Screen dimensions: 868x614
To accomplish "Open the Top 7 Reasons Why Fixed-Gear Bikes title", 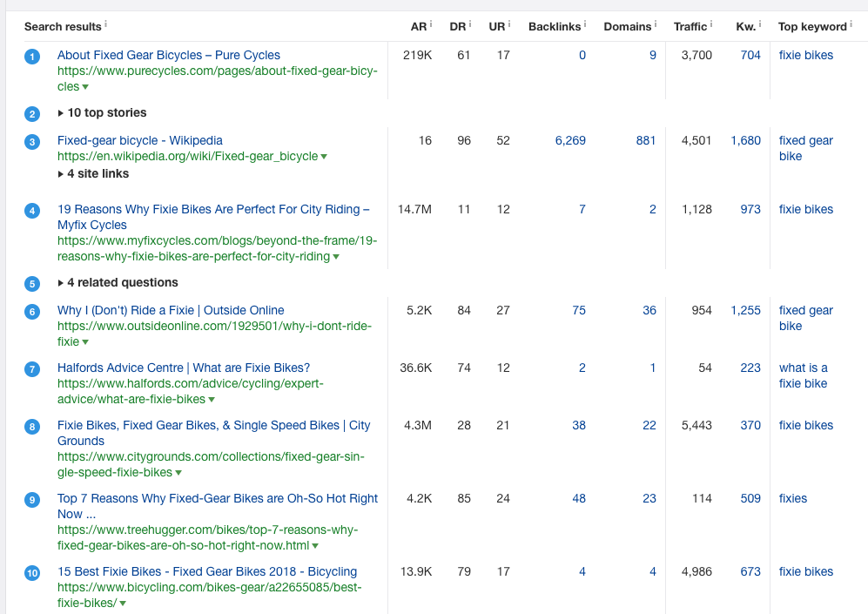I will coord(218,506).
